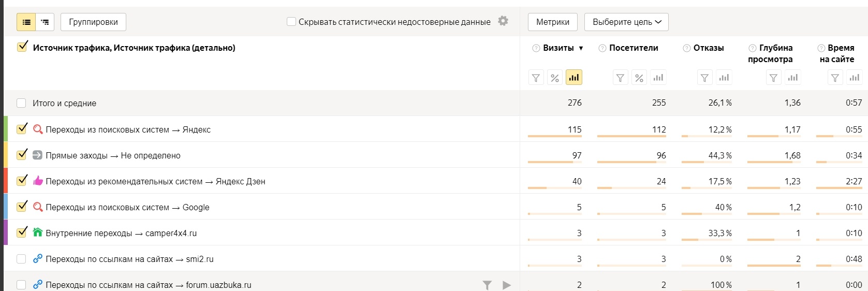This screenshot has width=868, height=291.
Task: Toggle percent display for Визиты column
Action: pos(554,78)
